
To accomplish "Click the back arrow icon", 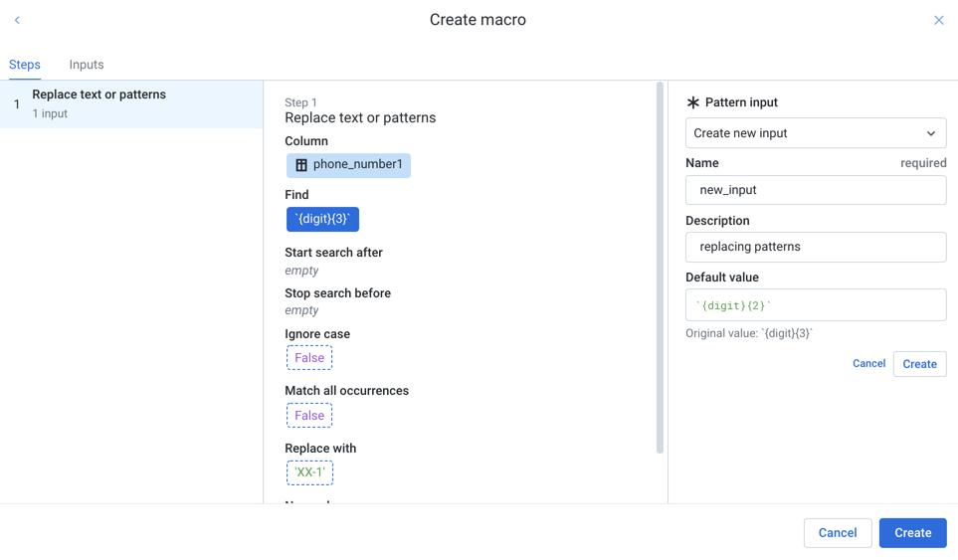I will coord(17,20).
